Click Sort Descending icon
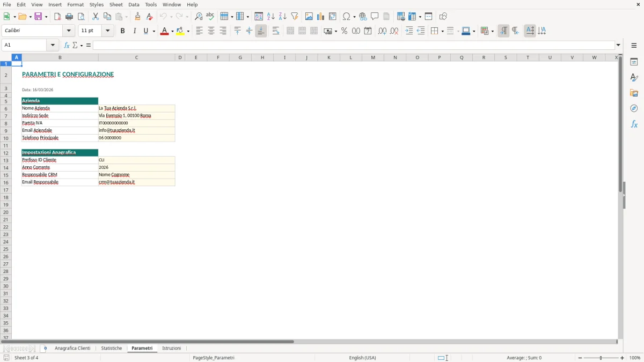The height and width of the screenshot is (362, 644). tap(283, 17)
